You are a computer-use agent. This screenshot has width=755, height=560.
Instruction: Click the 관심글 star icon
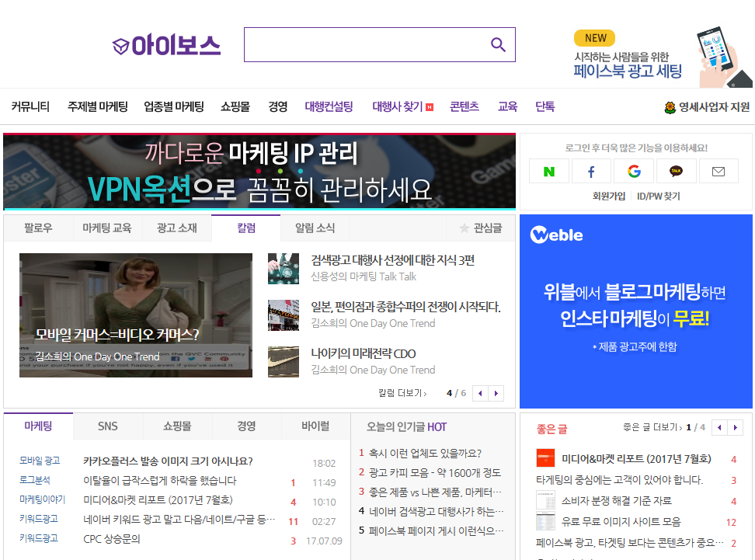coord(464,228)
